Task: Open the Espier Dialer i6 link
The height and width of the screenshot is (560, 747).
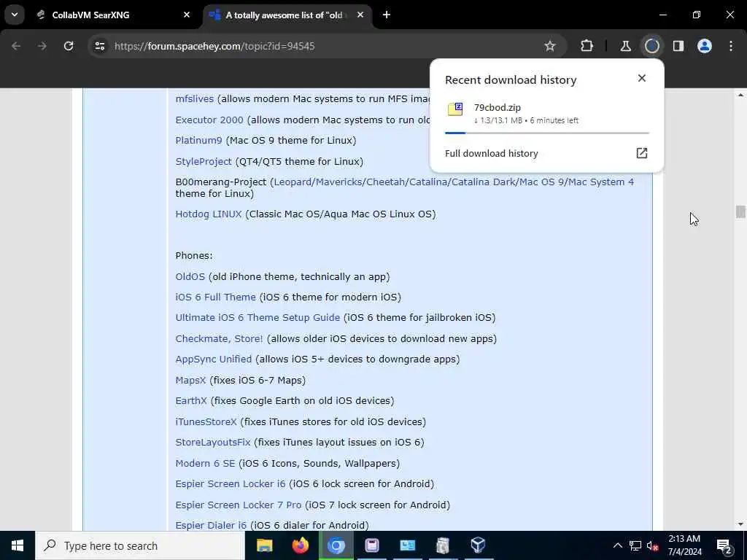Action: pos(211,525)
